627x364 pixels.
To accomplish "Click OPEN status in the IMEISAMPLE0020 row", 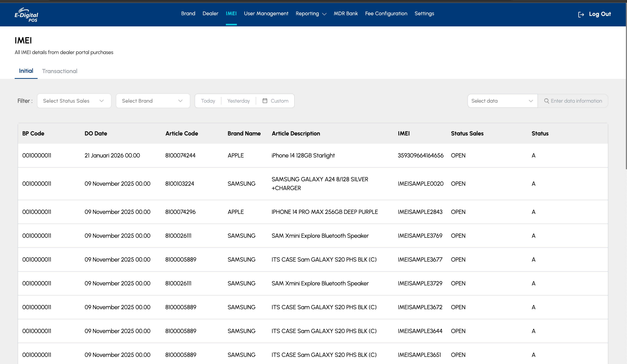I will pos(458,184).
